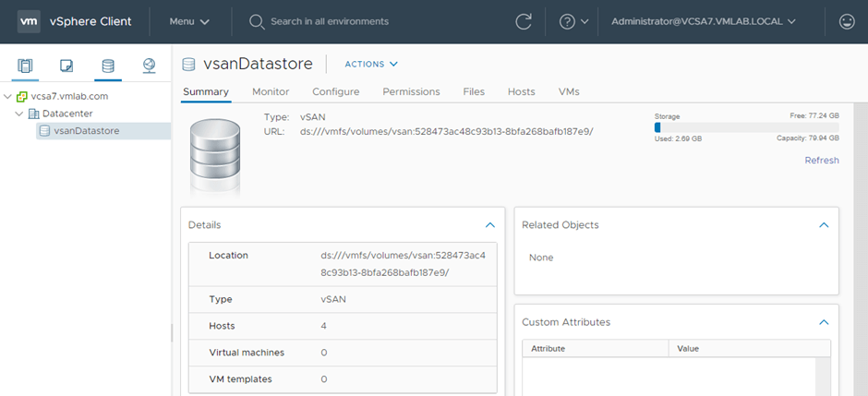868x396 pixels.
Task: Switch to Hosts and Clusters inventory icon
Action: pyautogui.click(x=25, y=66)
